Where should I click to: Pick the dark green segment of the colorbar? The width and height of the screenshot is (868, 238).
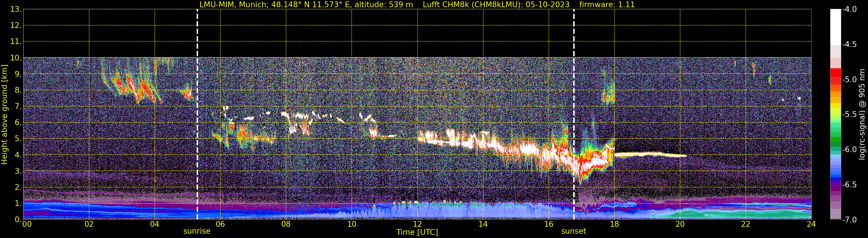[x=836, y=144]
